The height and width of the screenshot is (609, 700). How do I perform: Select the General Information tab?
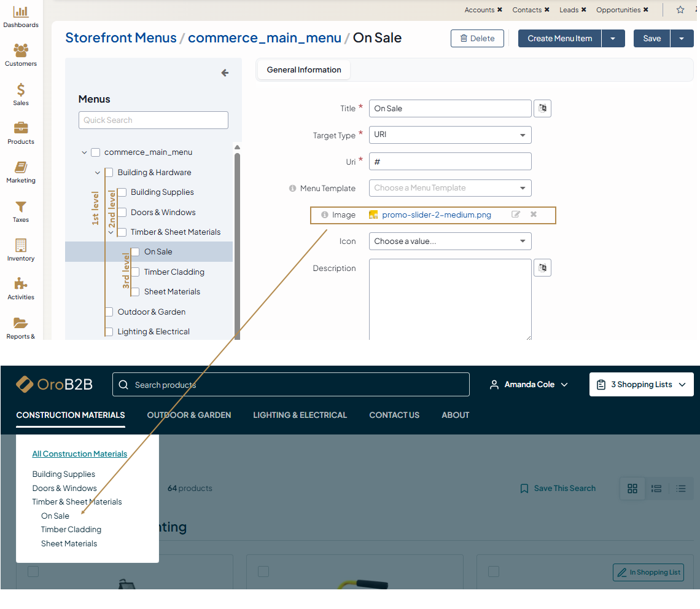(x=304, y=70)
